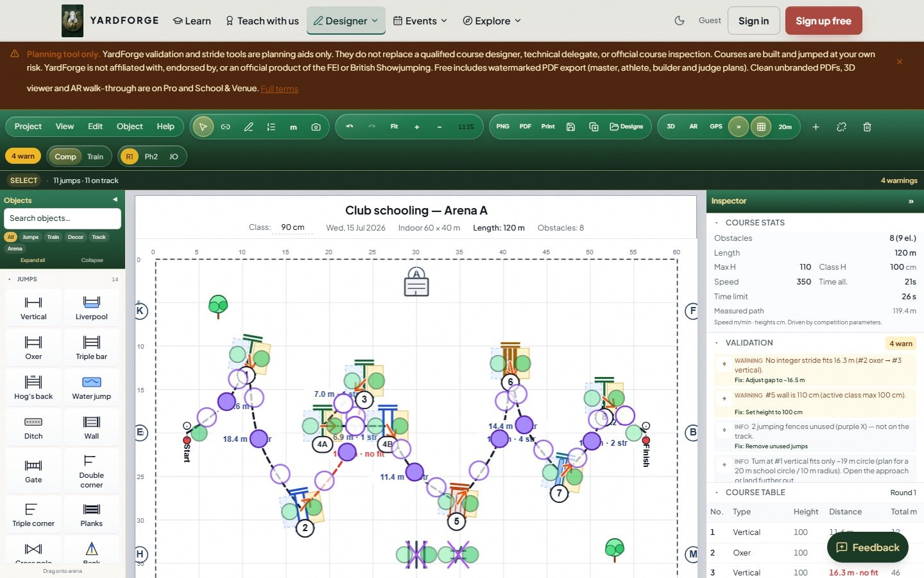The width and height of the screenshot is (924, 578).
Task: Click the camera snapshot icon
Action: (316, 127)
